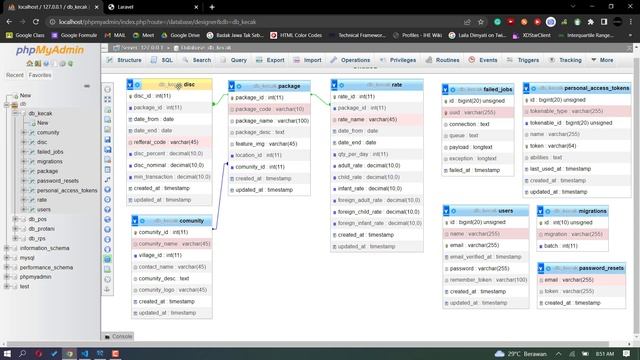Click the Save page floppy icon
Image resolution: width=640 pixels, height=360 pixels.
[107, 140]
